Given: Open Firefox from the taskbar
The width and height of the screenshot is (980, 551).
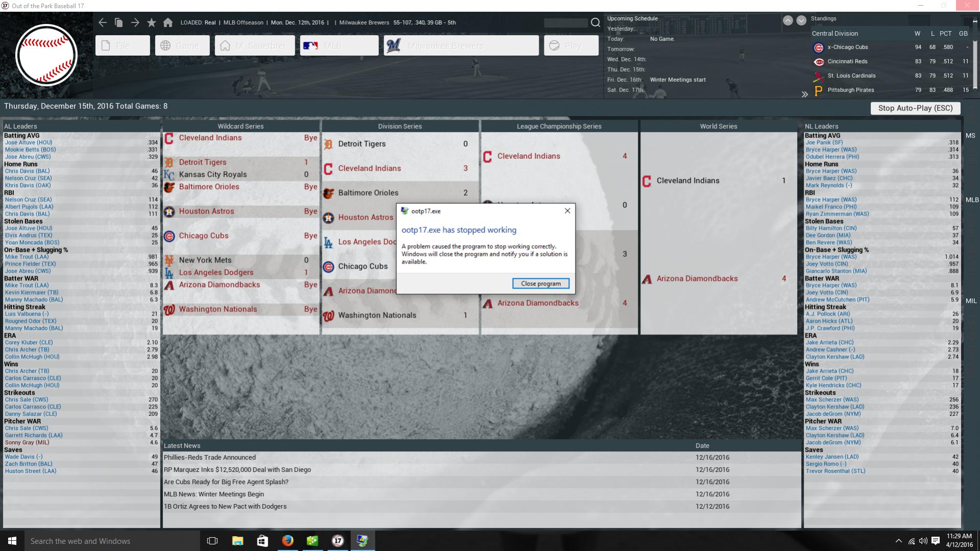Looking at the screenshot, I should pos(288,541).
